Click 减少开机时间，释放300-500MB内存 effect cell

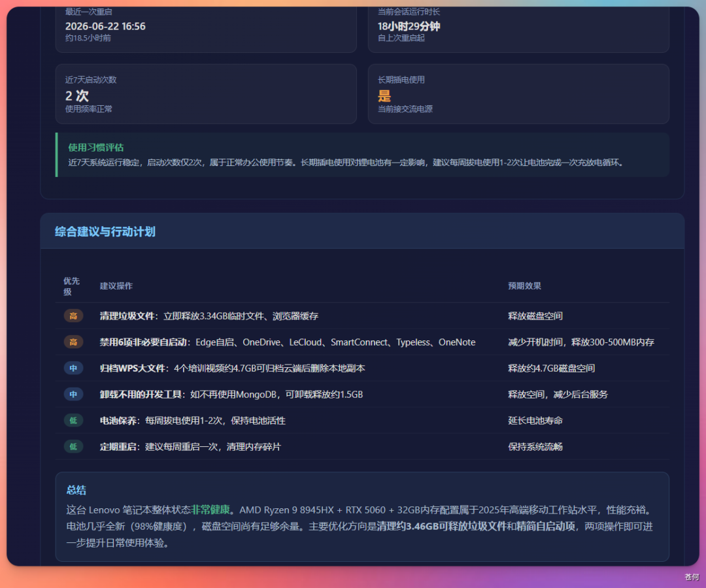(581, 342)
